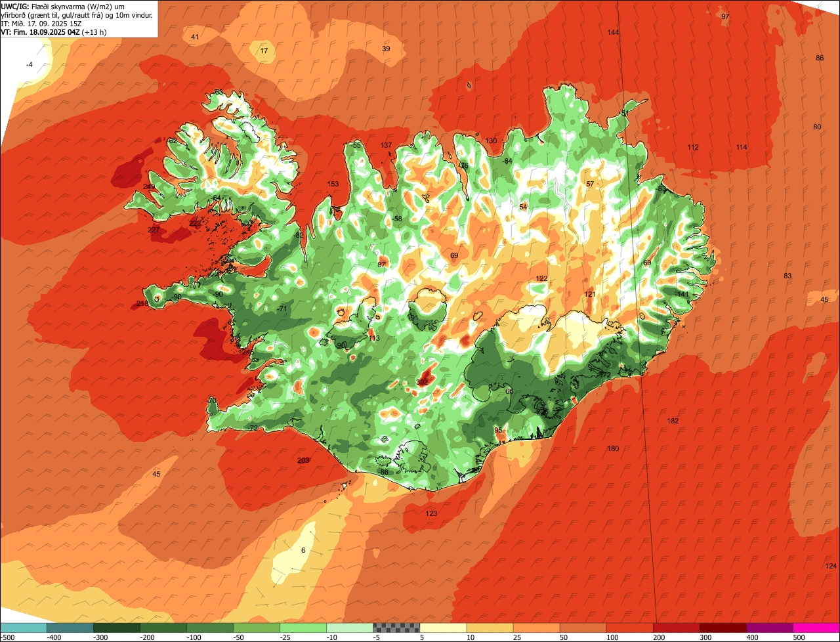Click the 182 value southeast of Iceland
This screenshot has width=840, height=642.
[x=673, y=421]
